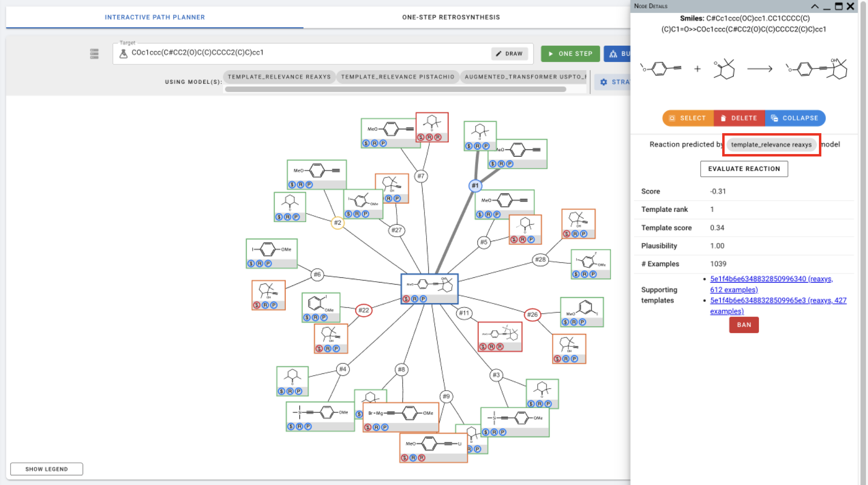Click the template_relevance reaxys model chip
Image resolution: width=868 pixels, height=485 pixels.
point(771,145)
